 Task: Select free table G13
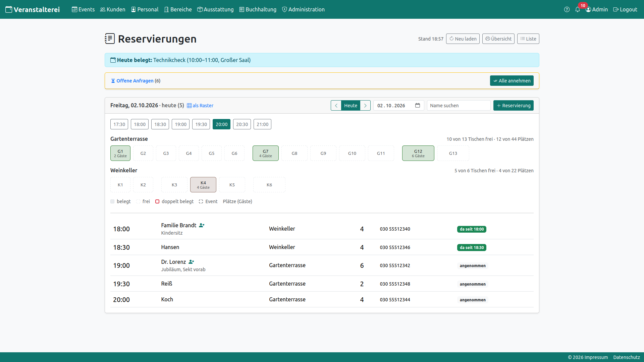[453, 153]
